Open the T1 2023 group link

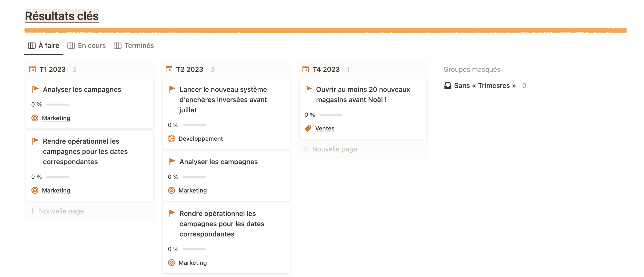point(52,69)
